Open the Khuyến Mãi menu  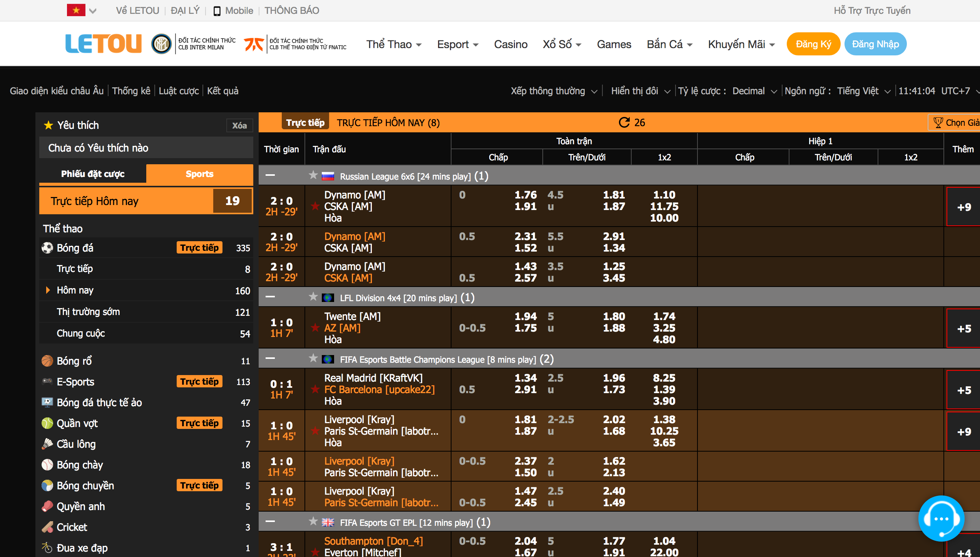(741, 45)
